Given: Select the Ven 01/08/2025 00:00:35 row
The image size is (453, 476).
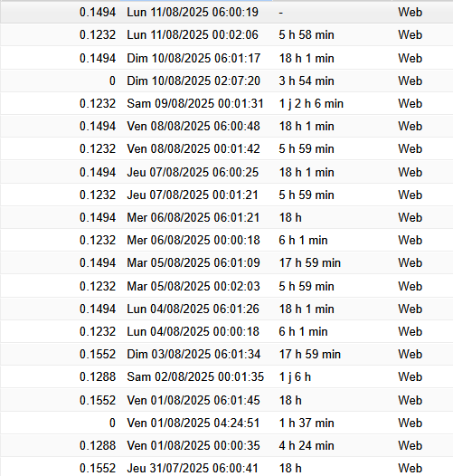Looking at the screenshot, I should [226, 445].
